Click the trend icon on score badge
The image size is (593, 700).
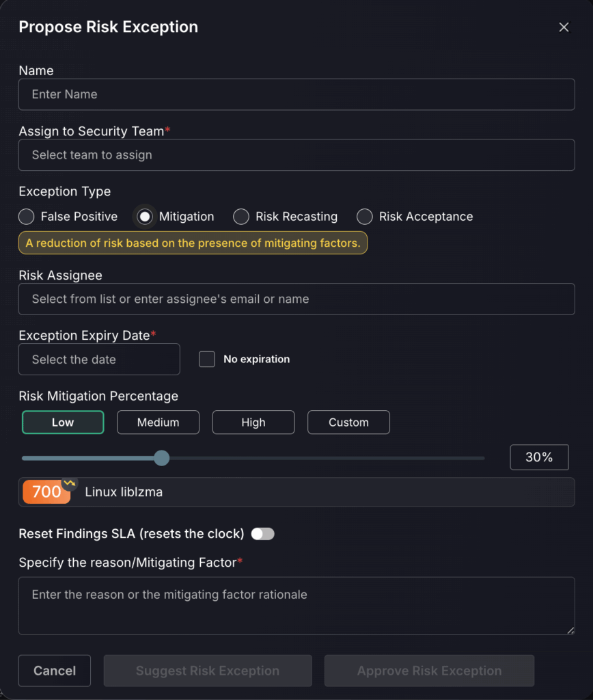(69, 483)
